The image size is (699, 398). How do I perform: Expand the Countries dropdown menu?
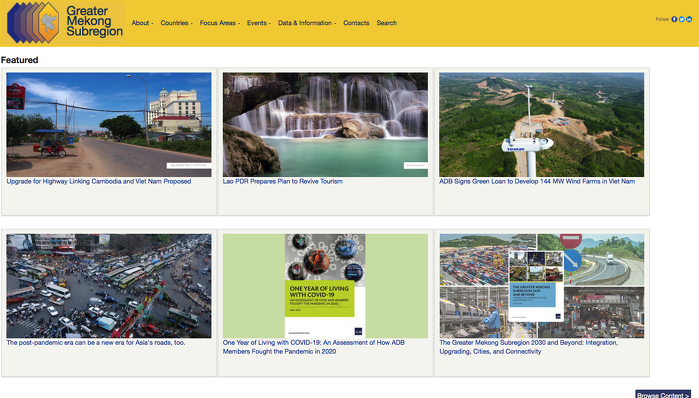pyautogui.click(x=177, y=23)
